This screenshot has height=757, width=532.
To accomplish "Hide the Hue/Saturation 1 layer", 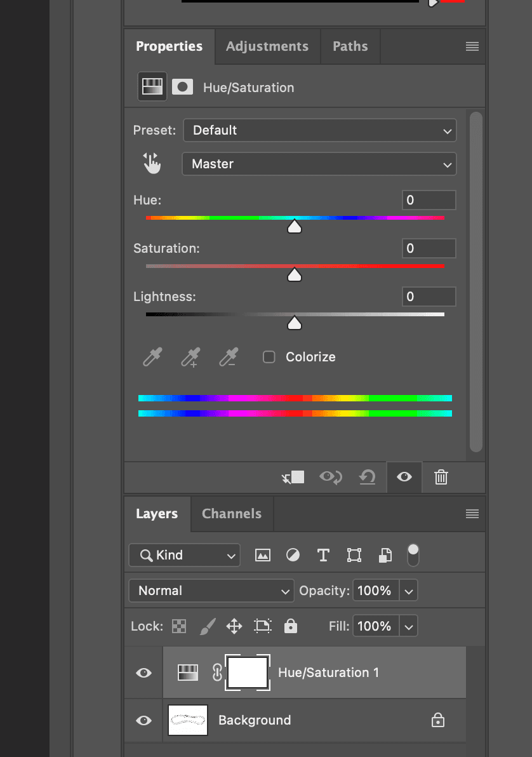I will [x=144, y=673].
